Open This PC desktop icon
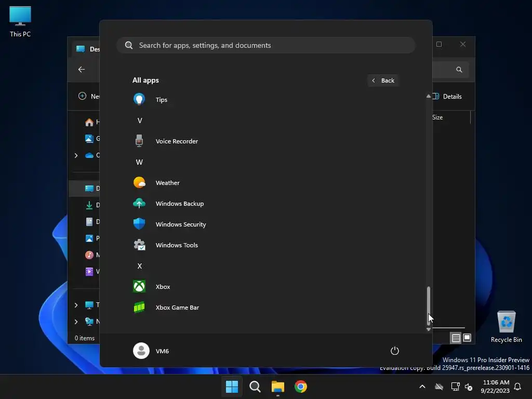The height and width of the screenshot is (399, 532). tap(20, 22)
